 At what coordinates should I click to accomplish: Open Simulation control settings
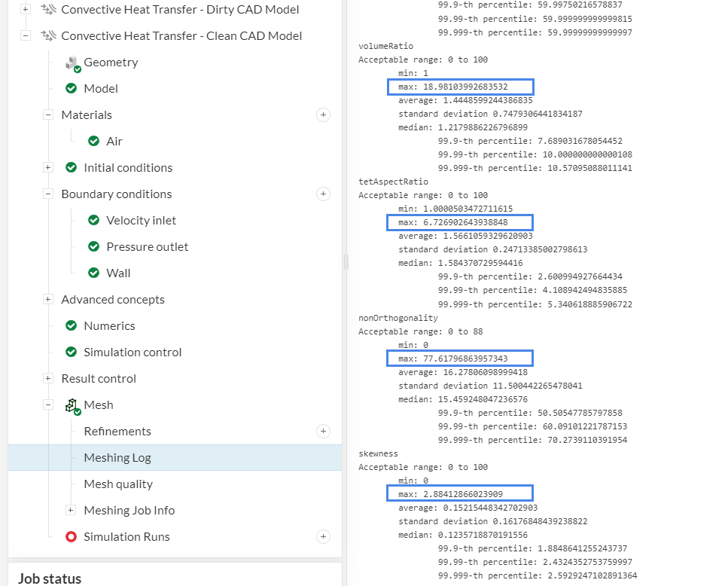[133, 353]
